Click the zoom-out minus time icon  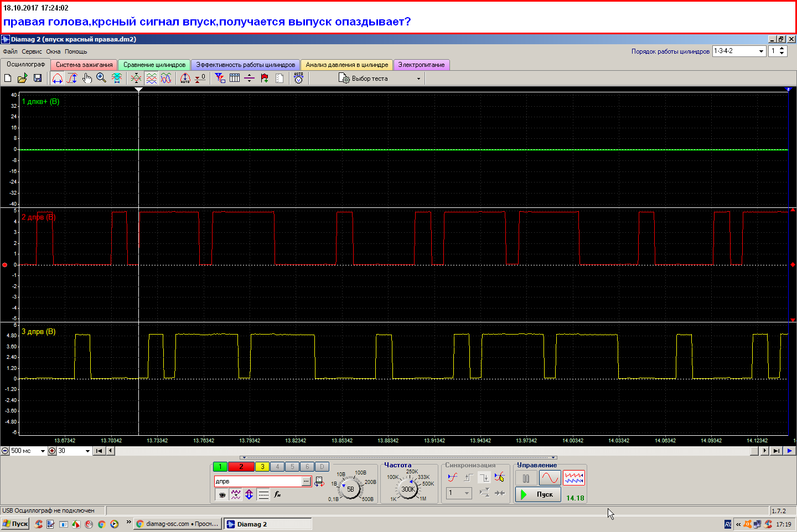tap(5, 451)
